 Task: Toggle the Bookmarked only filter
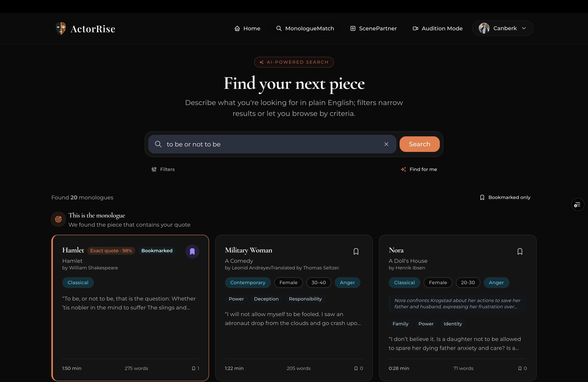505,197
